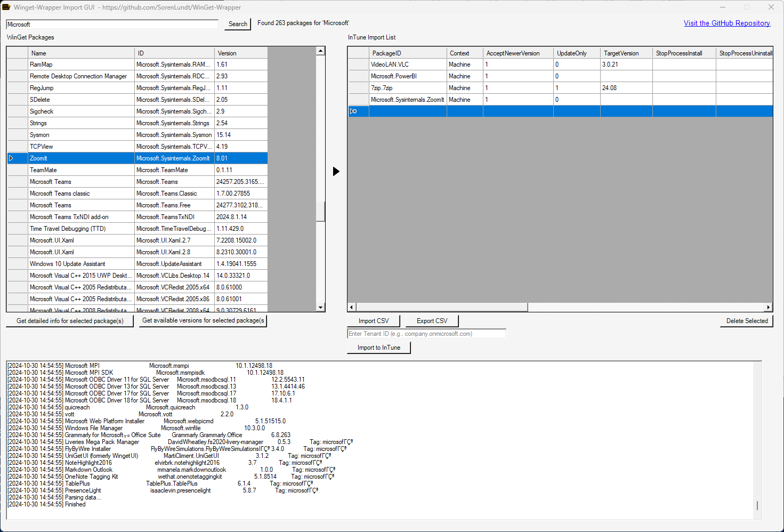This screenshot has height=532, width=784.
Task: Select Time Travel Debugging (TTD) row
Action: point(137,229)
